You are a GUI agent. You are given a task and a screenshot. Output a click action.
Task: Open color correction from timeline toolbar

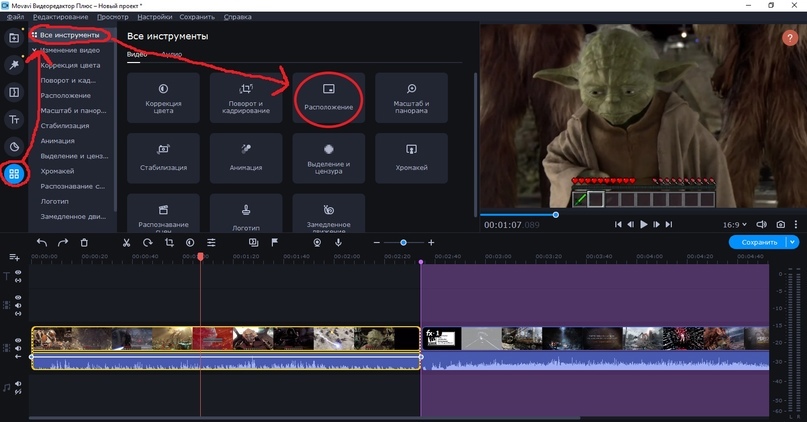point(190,242)
